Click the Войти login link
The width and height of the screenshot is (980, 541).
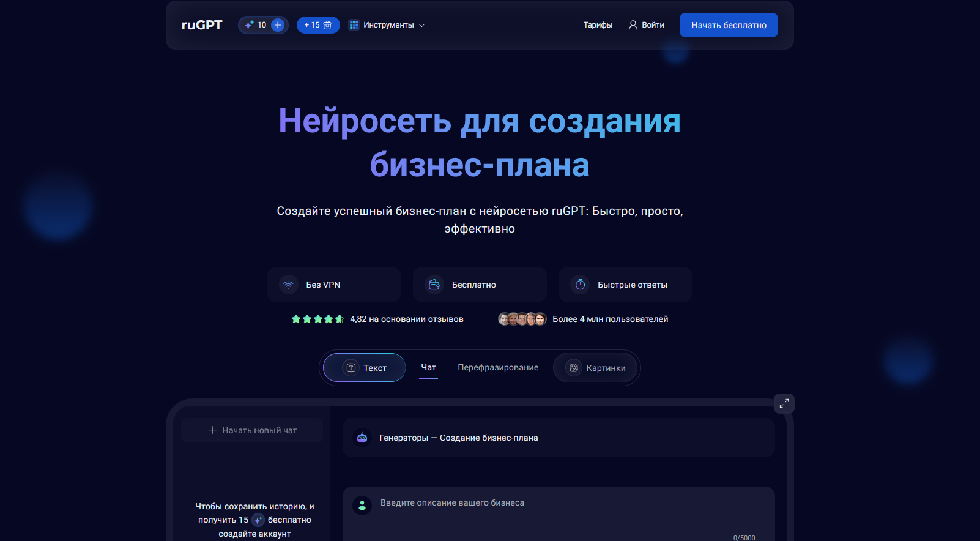(x=653, y=25)
